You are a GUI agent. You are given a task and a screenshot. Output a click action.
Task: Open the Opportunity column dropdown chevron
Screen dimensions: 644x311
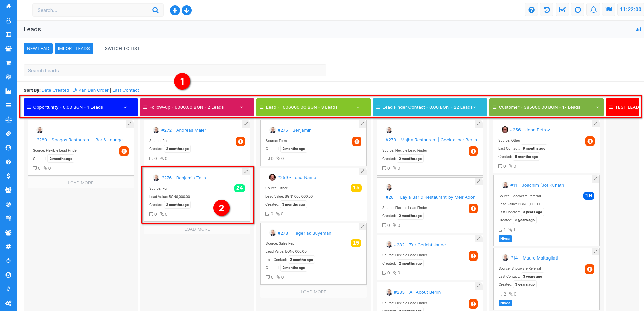click(x=125, y=107)
